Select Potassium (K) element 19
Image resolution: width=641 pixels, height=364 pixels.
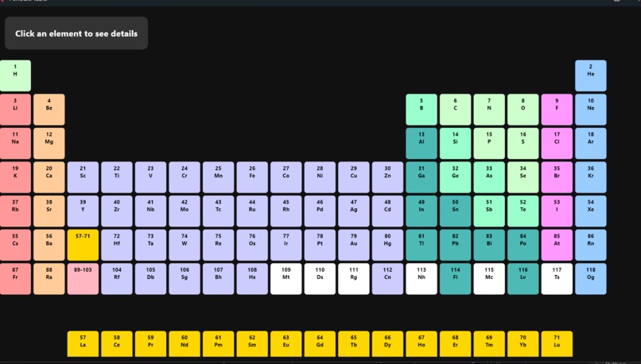click(15, 177)
